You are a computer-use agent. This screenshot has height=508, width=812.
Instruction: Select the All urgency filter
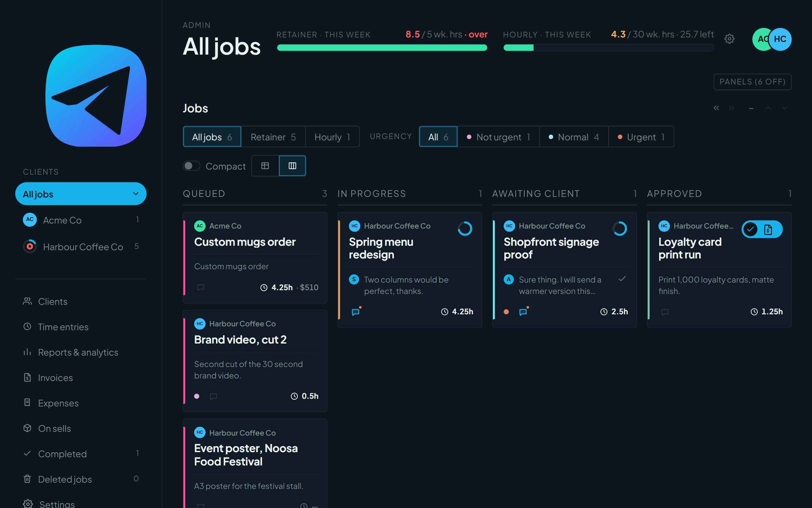(438, 137)
